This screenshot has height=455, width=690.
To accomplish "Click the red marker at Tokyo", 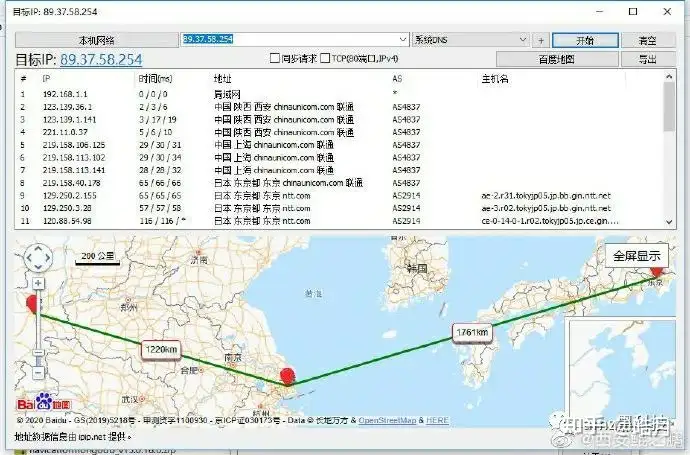I will (657, 270).
